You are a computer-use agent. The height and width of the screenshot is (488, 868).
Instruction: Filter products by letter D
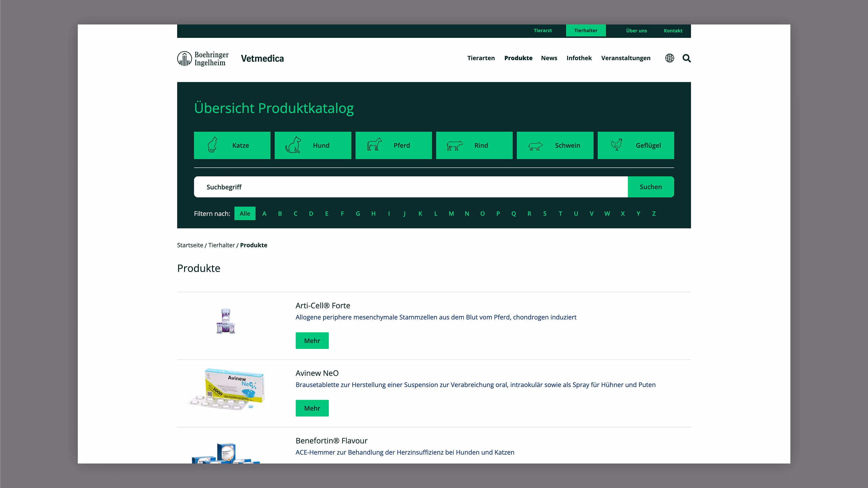pos(311,214)
